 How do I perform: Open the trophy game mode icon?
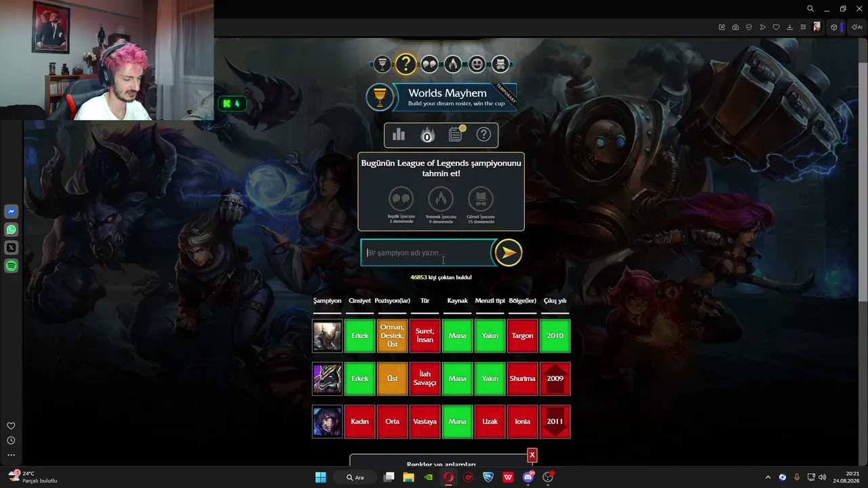click(382, 64)
